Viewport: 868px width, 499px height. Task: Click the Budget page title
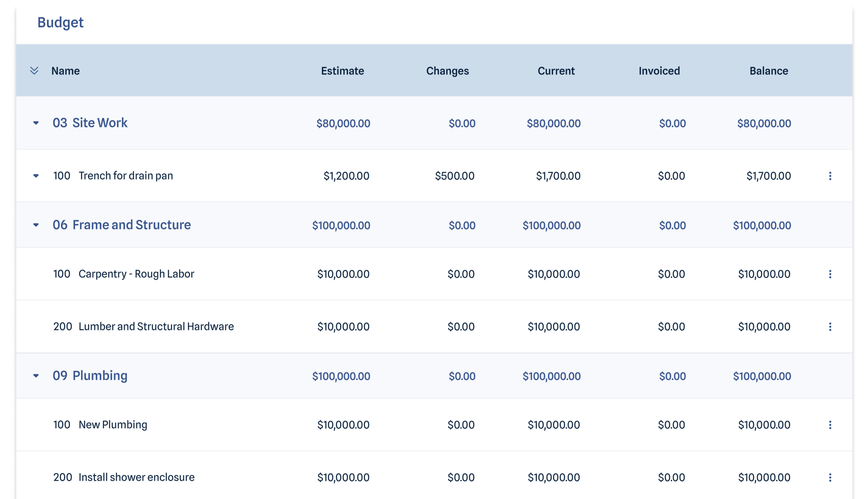[x=60, y=22]
